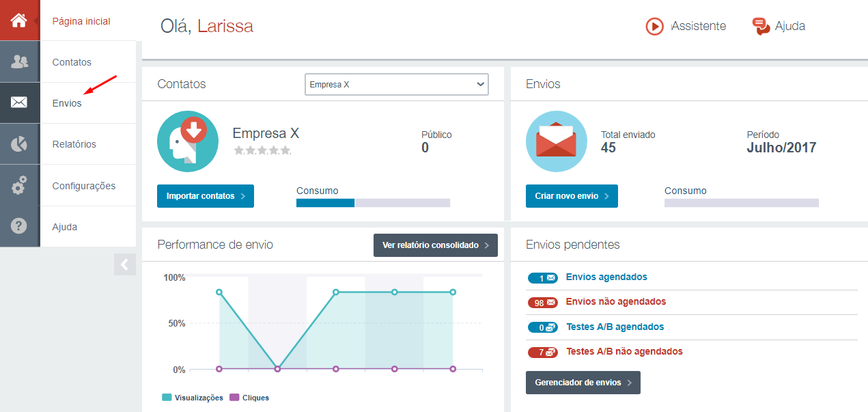Image resolution: width=868 pixels, height=412 pixels.
Task: Open the Empresa X dropdown
Action: [396, 85]
